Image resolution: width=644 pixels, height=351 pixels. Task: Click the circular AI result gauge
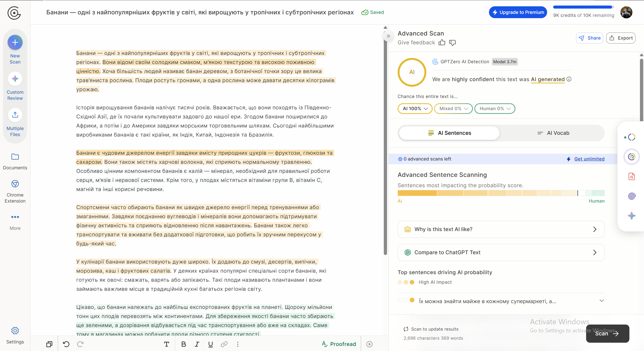(x=412, y=72)
